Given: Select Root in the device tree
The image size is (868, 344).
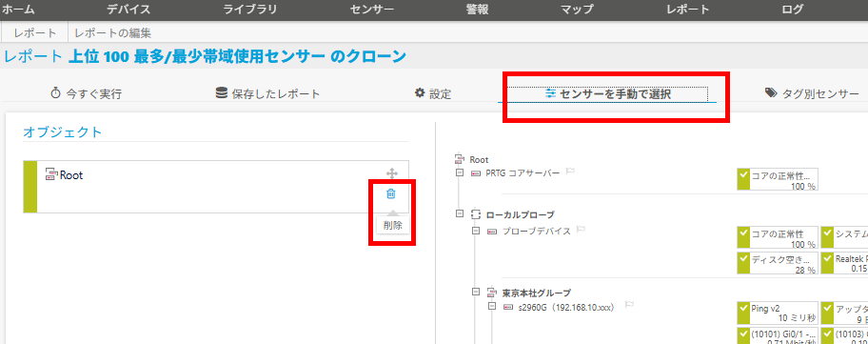Looking at the screenshot, I should point(479,159).
